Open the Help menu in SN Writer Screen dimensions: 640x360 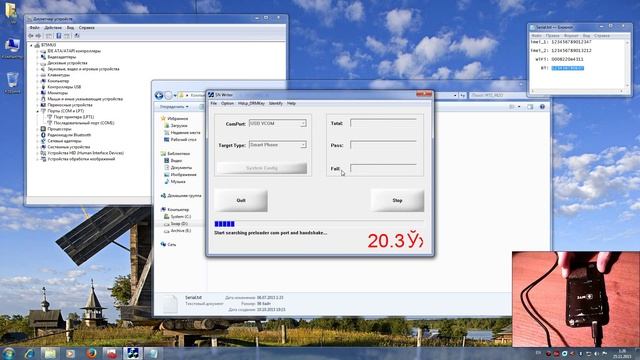point(291,103)
